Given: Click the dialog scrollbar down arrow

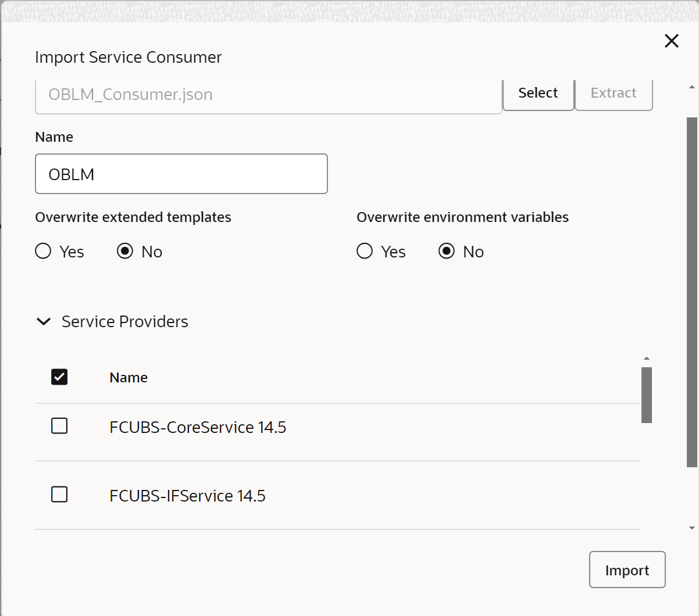Looking at the screenshot, I should [x=692, y=528].
